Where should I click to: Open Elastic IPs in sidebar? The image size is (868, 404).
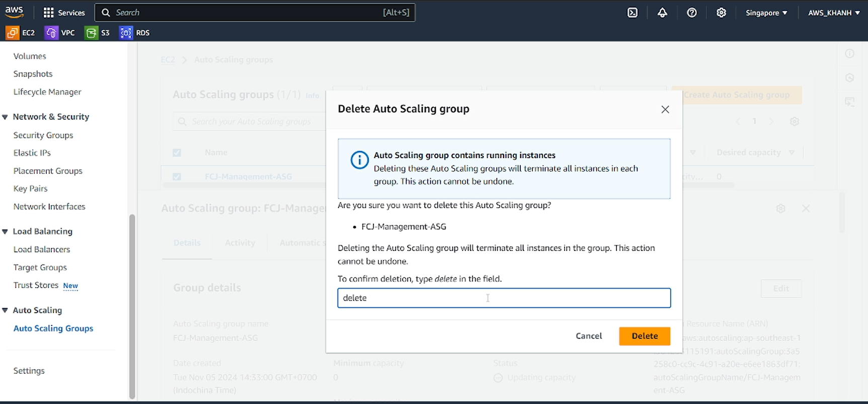coord(32,153)
